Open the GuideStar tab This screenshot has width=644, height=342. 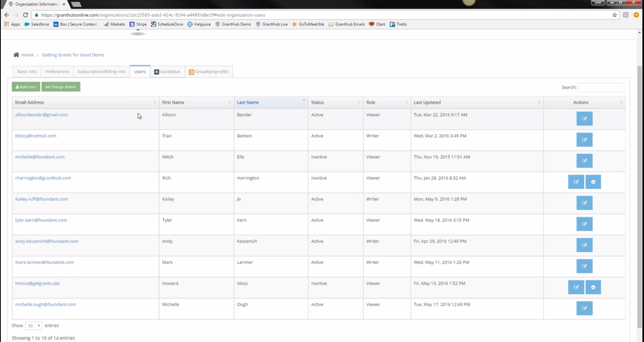167,71
